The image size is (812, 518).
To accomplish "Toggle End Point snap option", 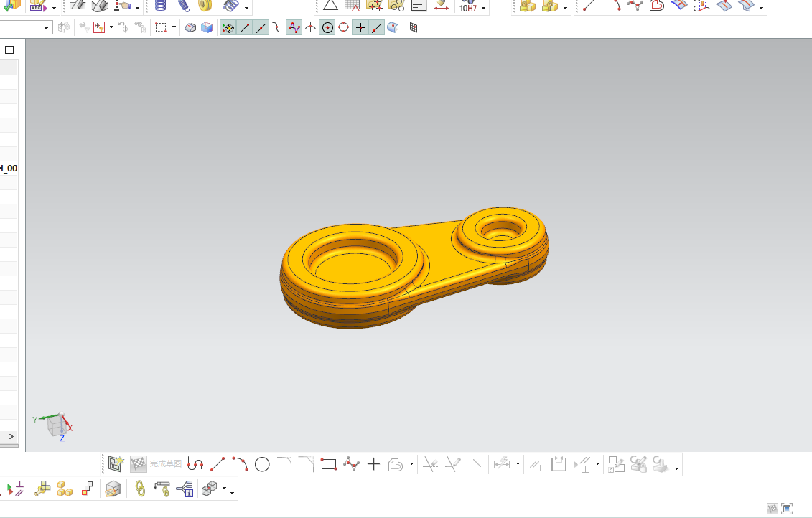I will tap(245, 27).
